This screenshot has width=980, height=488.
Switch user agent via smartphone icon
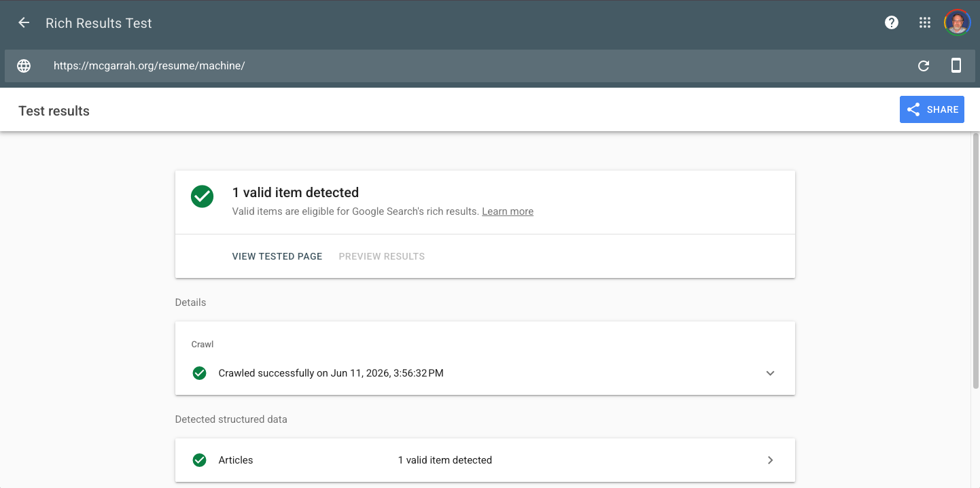(956, 65)
